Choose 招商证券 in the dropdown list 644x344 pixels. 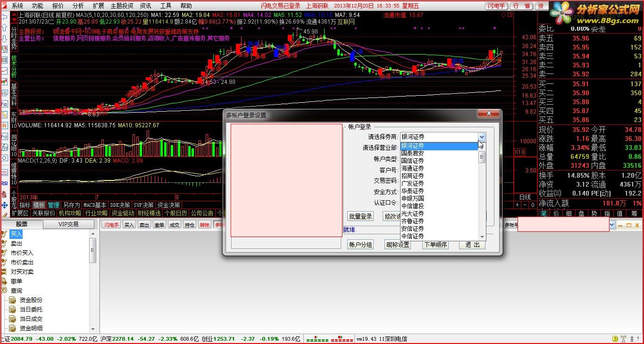coord(413,176)
